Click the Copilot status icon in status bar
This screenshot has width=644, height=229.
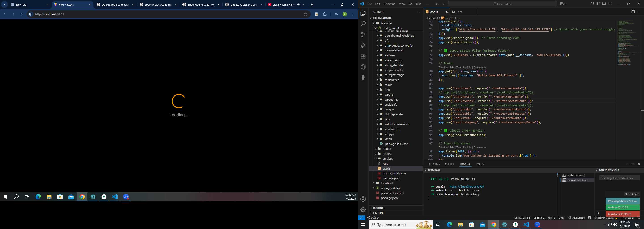(589, 218)
